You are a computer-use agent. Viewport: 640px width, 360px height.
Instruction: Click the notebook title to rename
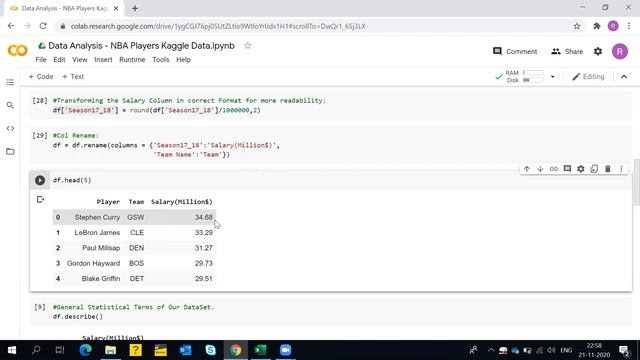141,46
